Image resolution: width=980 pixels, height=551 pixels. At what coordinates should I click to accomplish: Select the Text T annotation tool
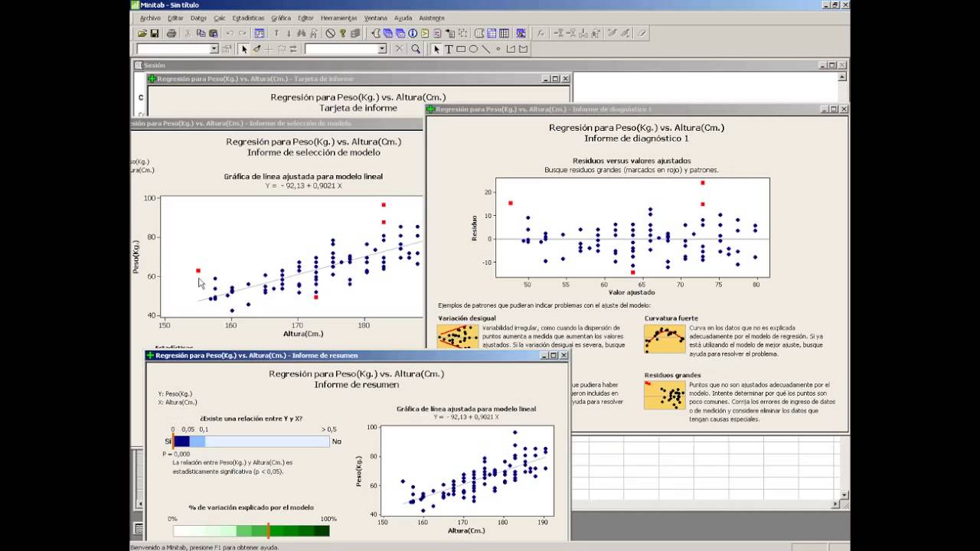pyautogui.click(x=449, y=49)
